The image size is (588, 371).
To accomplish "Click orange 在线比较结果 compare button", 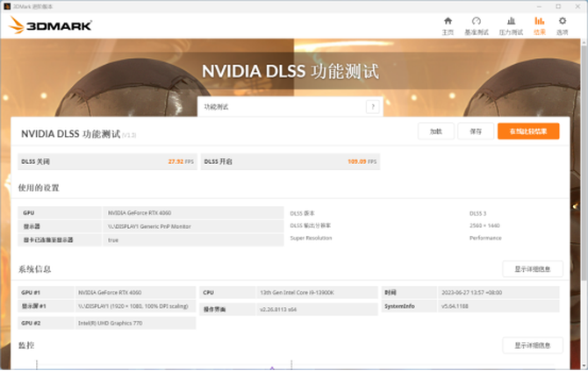I will pos(527,131).
